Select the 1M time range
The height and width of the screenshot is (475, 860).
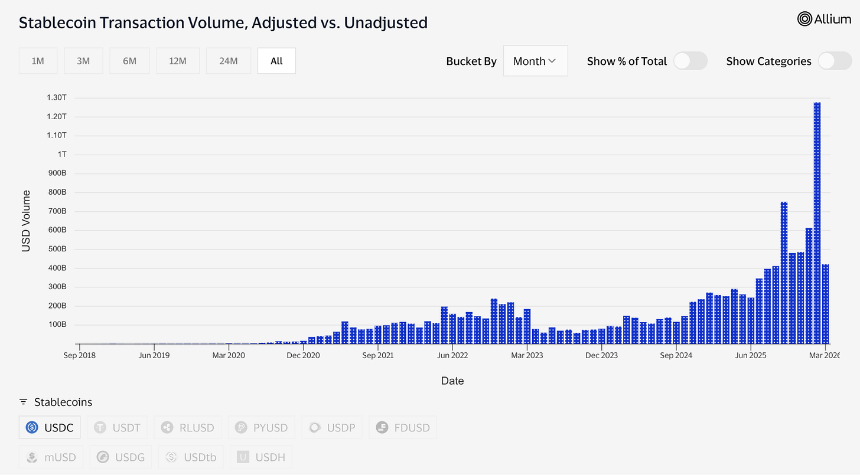[38, 61]
